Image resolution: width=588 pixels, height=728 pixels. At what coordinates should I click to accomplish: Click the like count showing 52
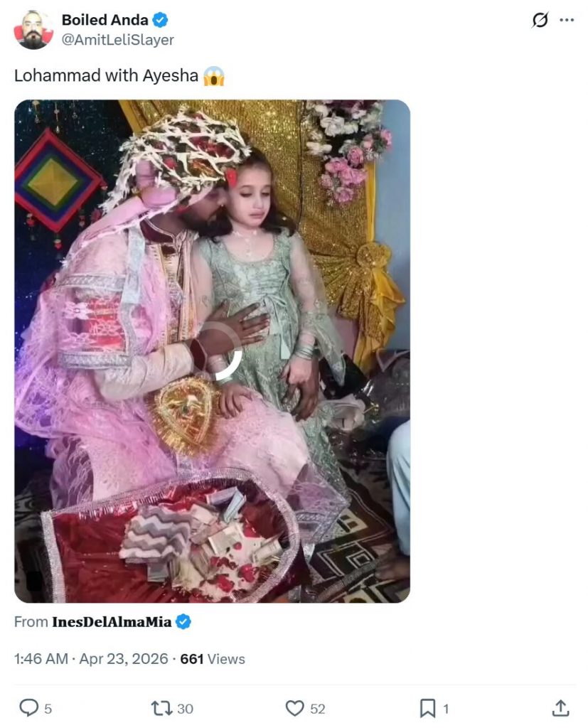[x=318, y=708]
